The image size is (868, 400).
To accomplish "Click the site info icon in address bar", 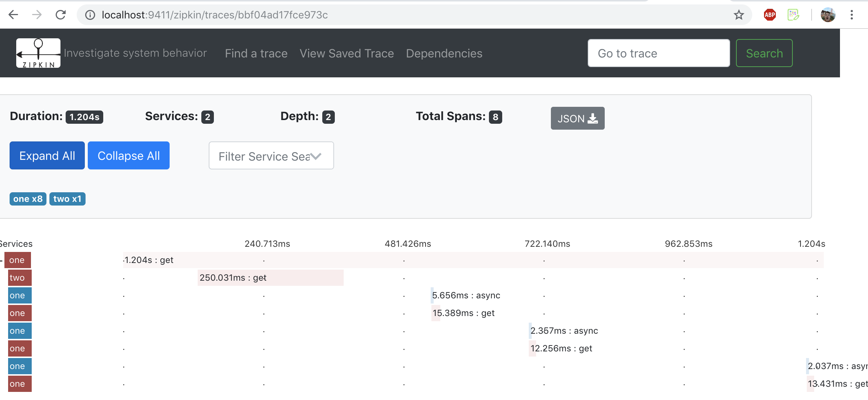I will (90, 15).
